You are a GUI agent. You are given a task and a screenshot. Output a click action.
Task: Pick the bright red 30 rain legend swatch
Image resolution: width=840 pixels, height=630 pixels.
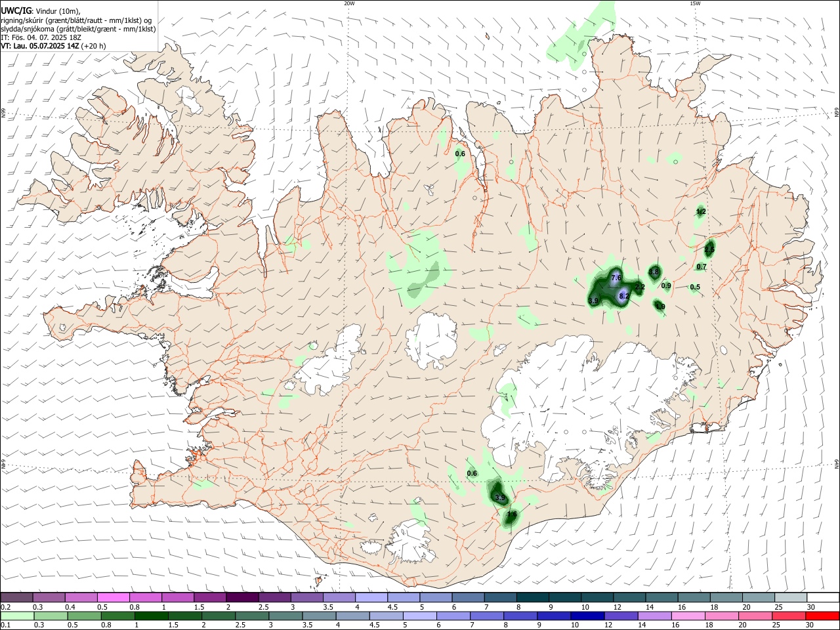[822, 616]
